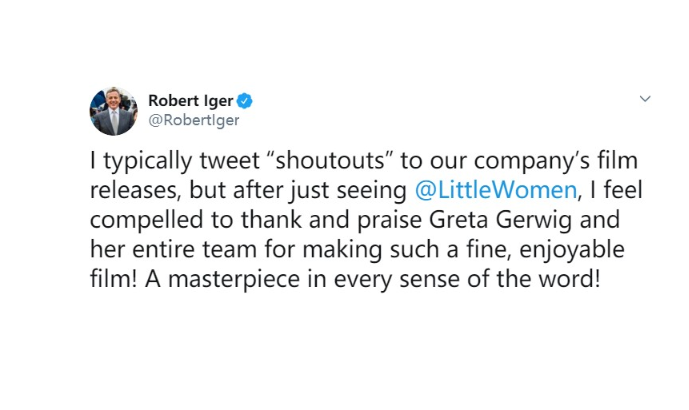Expand the tweet options chevron
Screen dimensions: 689x410
pyautogui.click(x=645, y=98)
